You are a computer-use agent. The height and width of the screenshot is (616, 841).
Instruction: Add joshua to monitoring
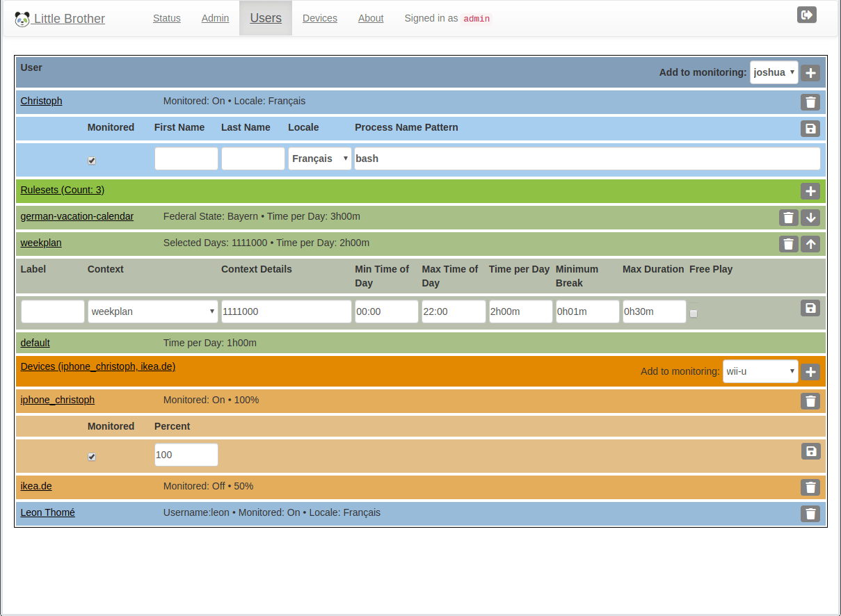coord(810,72)
